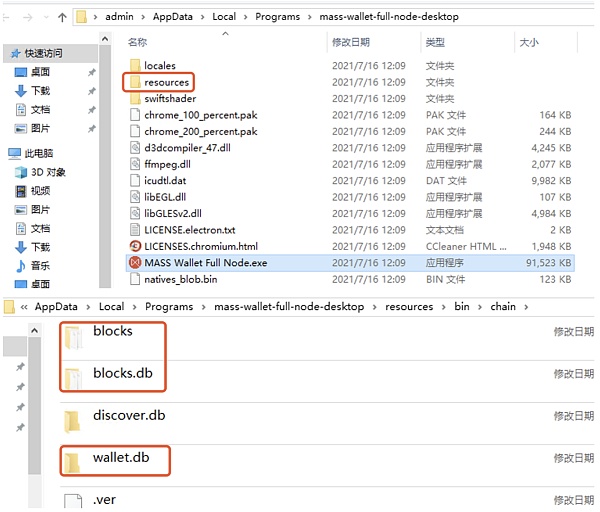
Task: Open the discover.db folder icon
Action: point(72,421)
